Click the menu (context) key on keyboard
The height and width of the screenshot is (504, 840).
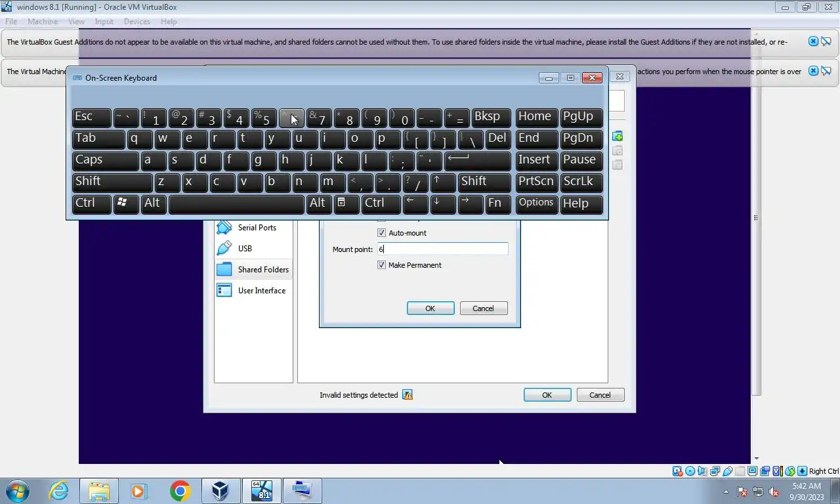point(346,204)
